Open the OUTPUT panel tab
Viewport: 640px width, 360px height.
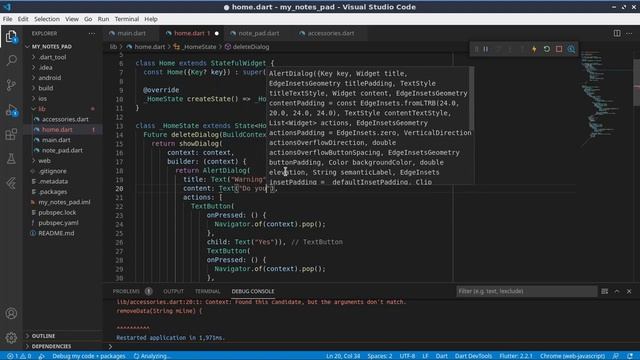173,291
